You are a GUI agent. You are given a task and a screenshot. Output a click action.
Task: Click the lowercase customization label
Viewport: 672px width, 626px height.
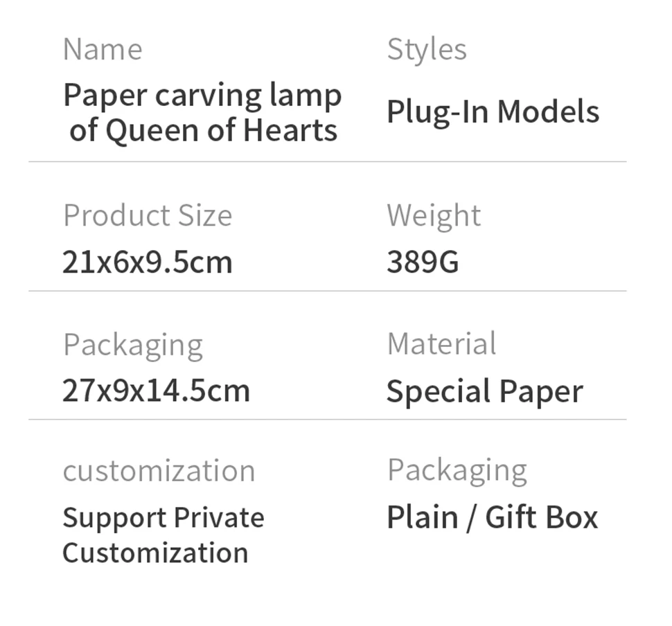pyautogui.click(x=159, y=471)
